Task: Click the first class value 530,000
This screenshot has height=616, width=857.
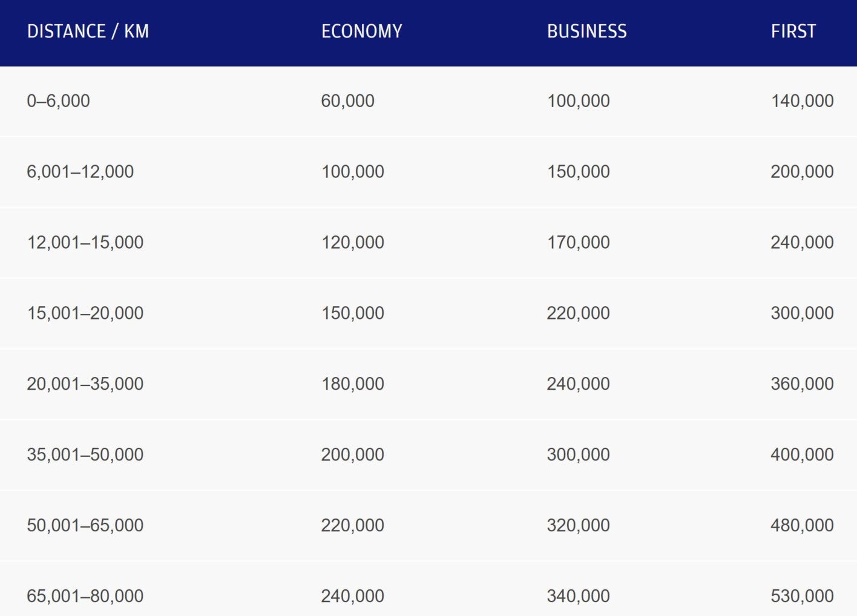Action: pyautogui.click(x=803, y=597)
